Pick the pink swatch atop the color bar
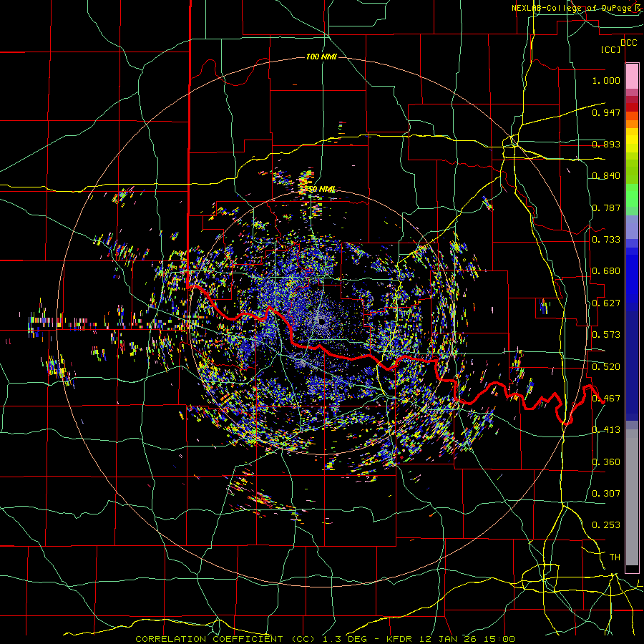Image resolution: width=644 pixels, height=644 pixels. pyautogui.click(x=632, y=76)
